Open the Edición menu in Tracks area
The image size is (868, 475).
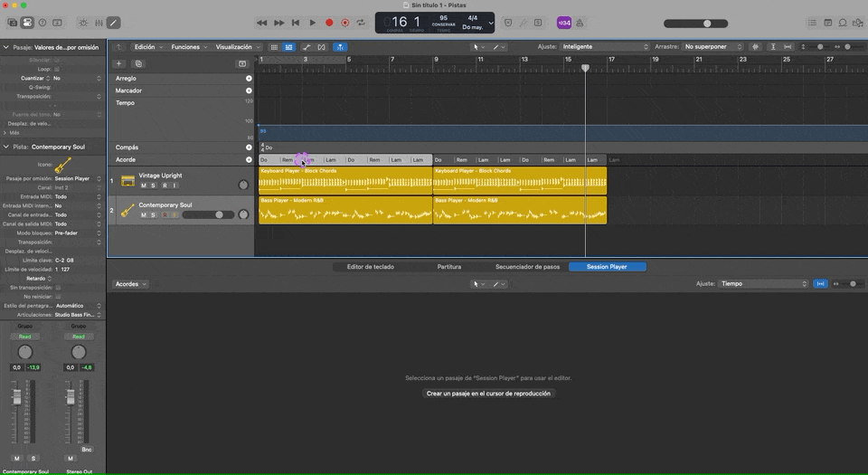(x=148, y=47)
